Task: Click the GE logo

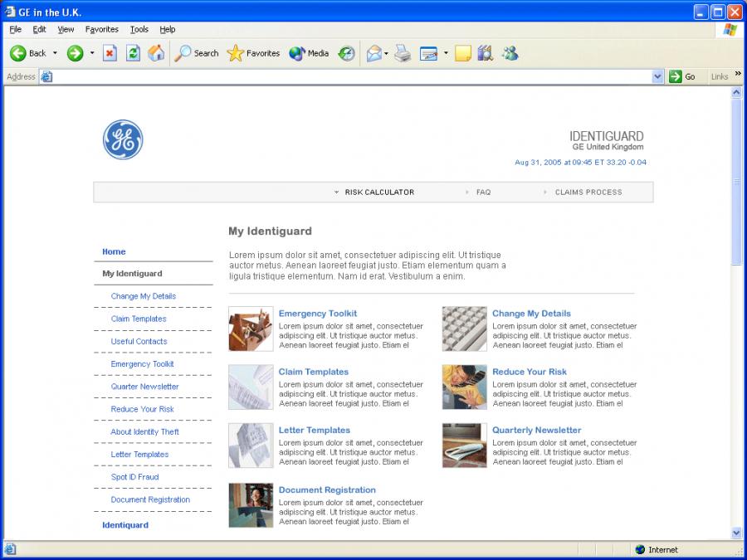Action: (123, 139)
